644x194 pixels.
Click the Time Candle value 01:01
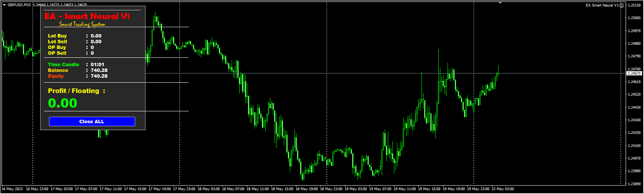98,65
